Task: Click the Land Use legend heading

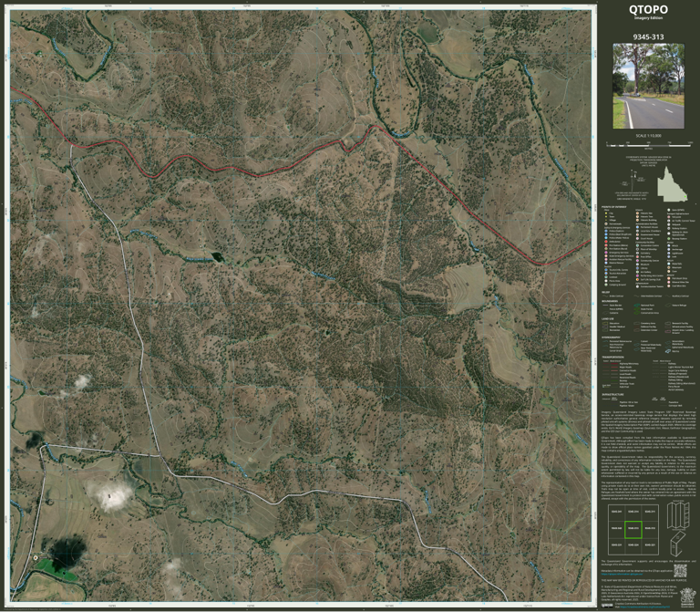Action: click(608, 319)
